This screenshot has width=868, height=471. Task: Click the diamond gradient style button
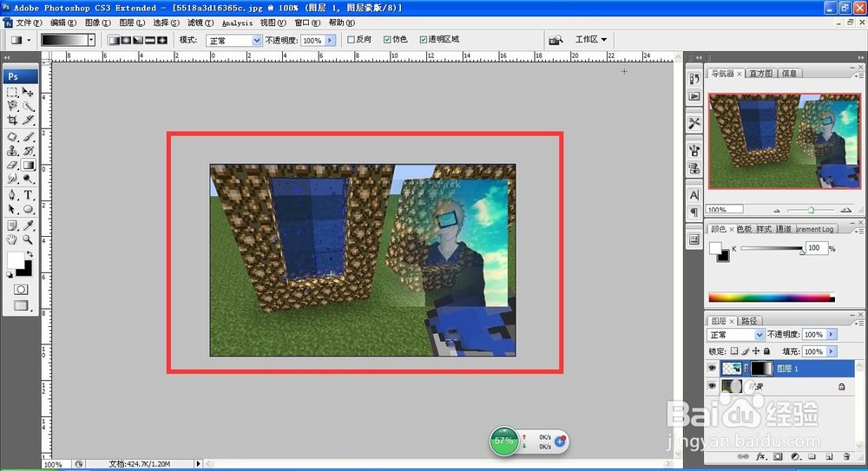coord(162,40)
